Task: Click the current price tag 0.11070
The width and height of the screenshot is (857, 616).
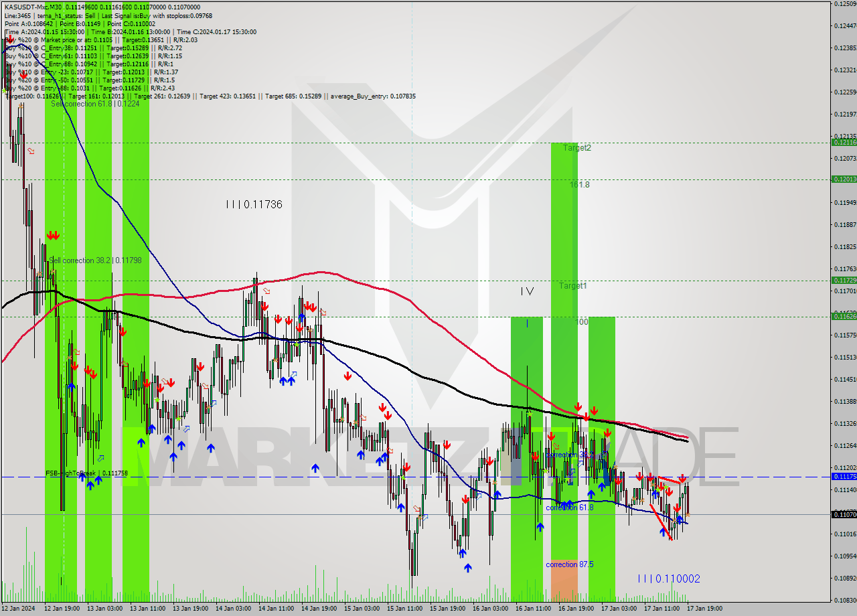Action: click(x=844, y=514)
